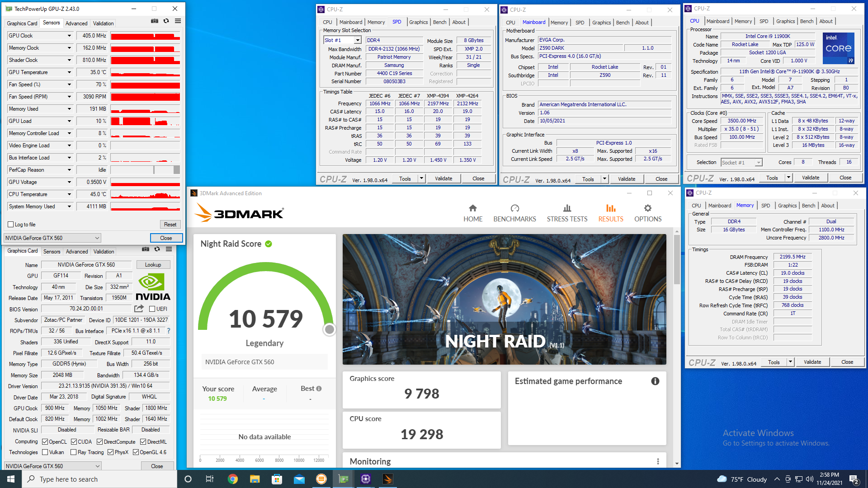Expand CPU Temperature sensor dropdown
Screen dimensions: 868x488
[x=69, y=194]
